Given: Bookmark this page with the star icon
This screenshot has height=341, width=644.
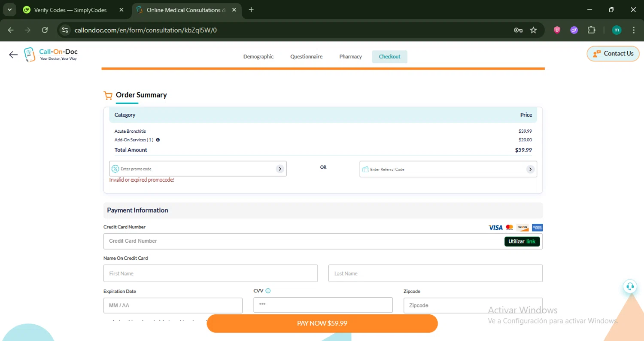Looking at the screenshot, I should (x=533, y=30).
